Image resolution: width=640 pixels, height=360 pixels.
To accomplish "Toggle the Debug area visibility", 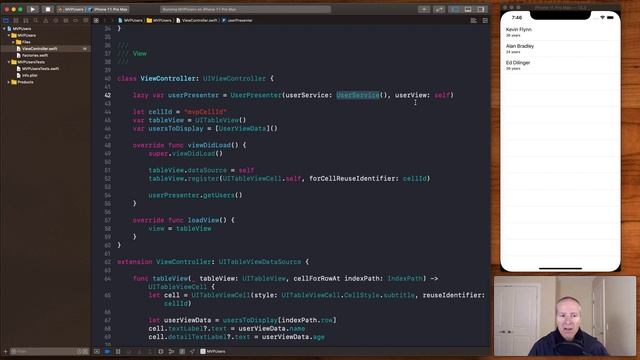I will point(468,9).
